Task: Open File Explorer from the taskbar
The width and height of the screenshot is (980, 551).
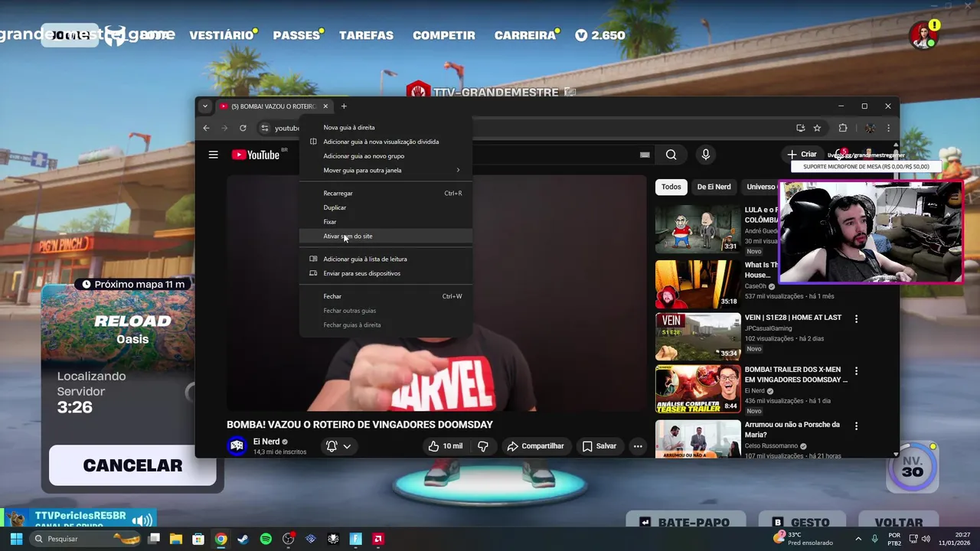Action: [176, 539]
